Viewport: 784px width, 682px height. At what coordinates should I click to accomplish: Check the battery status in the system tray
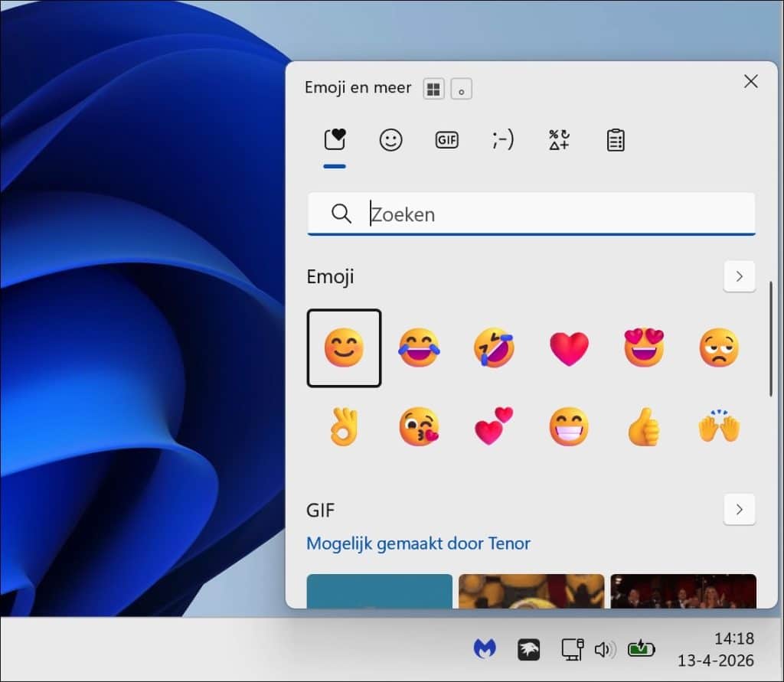coord(642,647)
